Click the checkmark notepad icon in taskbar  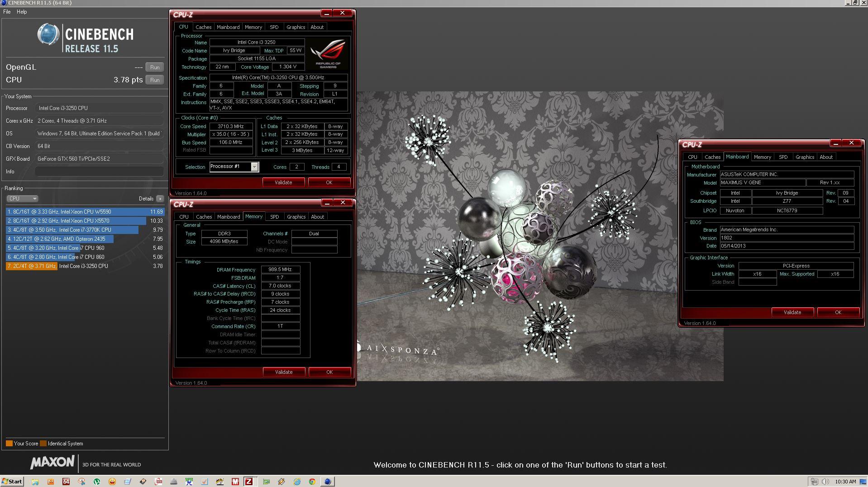tap(204, 482)
